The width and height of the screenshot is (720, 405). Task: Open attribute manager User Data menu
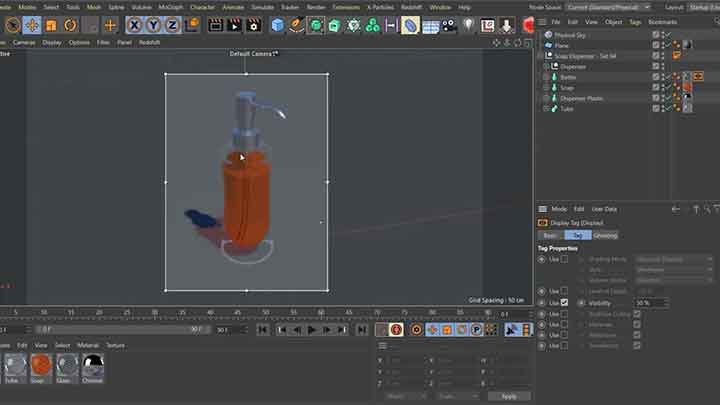pyautogui.click(x=604, y=209)
